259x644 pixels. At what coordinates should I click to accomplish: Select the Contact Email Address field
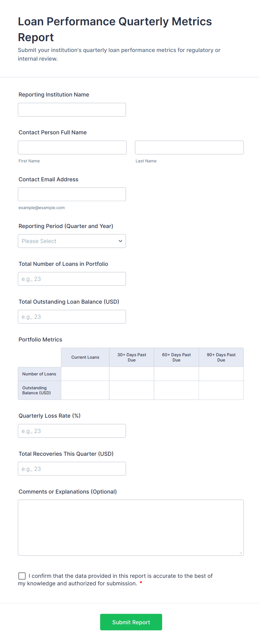pyautogui.click(x=72, y=194)
